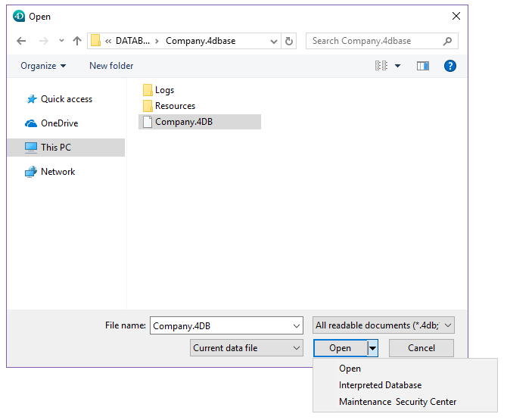Toggle the preview pane icon
507x420 pixels.
click(423, 66)
